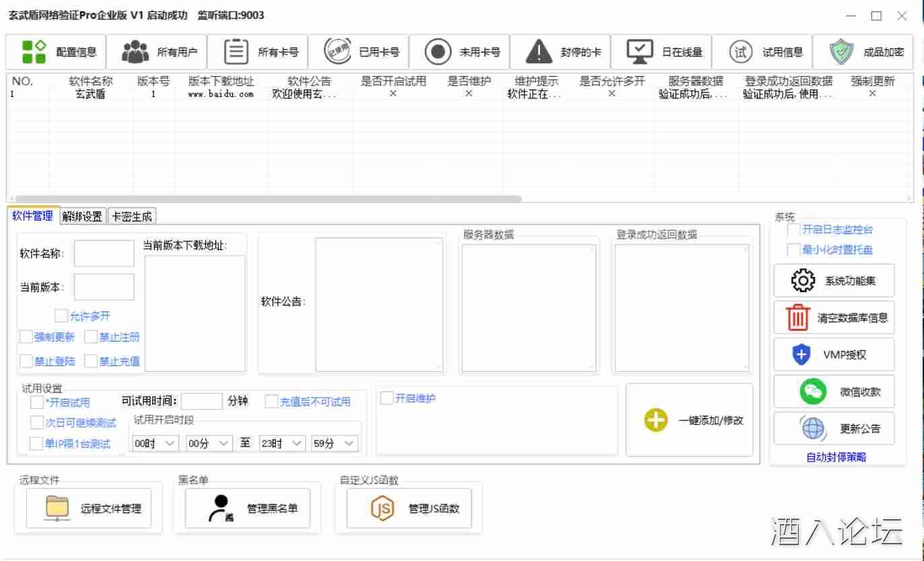
Task: Click the 软件名称 input field
Action: 104,254
